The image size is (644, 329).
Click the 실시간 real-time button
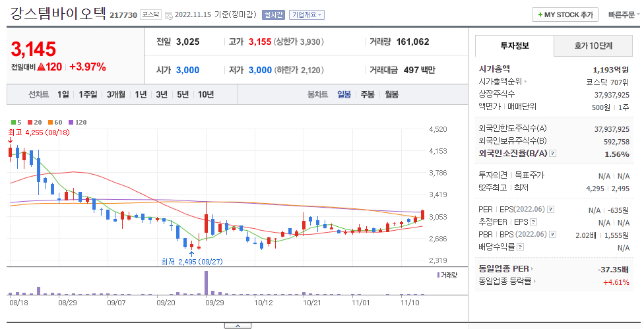click(273, 15)
